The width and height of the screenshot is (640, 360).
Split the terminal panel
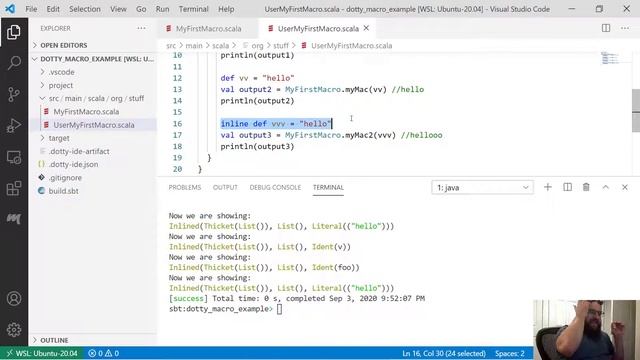point(567,187)
